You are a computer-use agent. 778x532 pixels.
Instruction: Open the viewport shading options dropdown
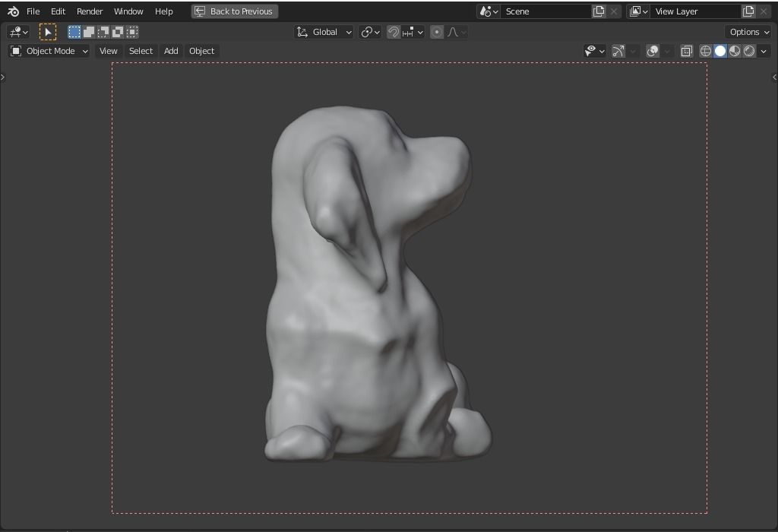(764, 51)
